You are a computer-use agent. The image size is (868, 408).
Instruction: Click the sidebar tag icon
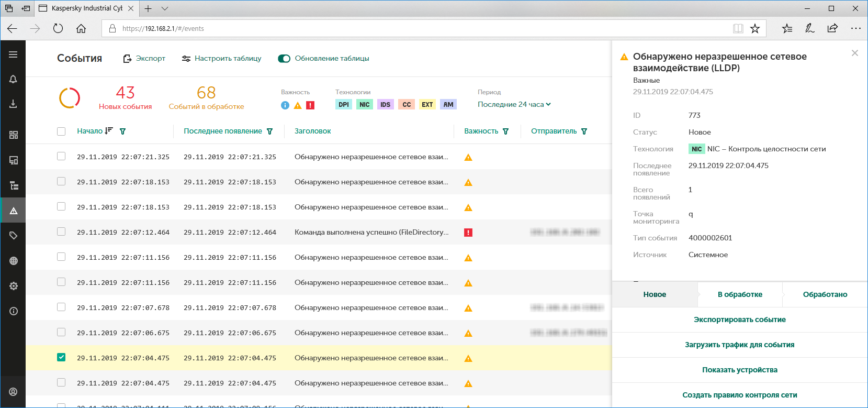[14, 236]
